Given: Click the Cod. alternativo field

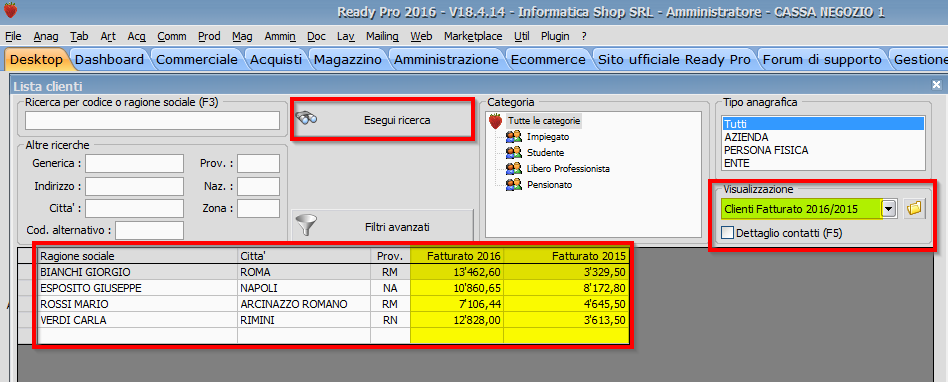Looking at the screenshot, I should click(x=149, y=230).
